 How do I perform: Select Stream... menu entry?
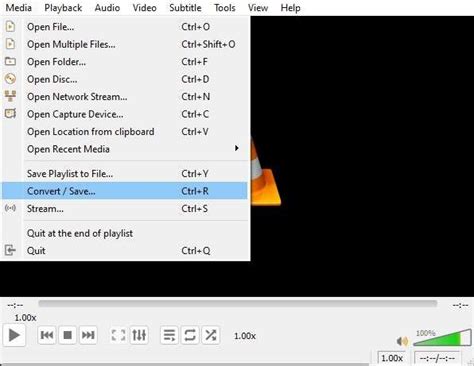125,209
